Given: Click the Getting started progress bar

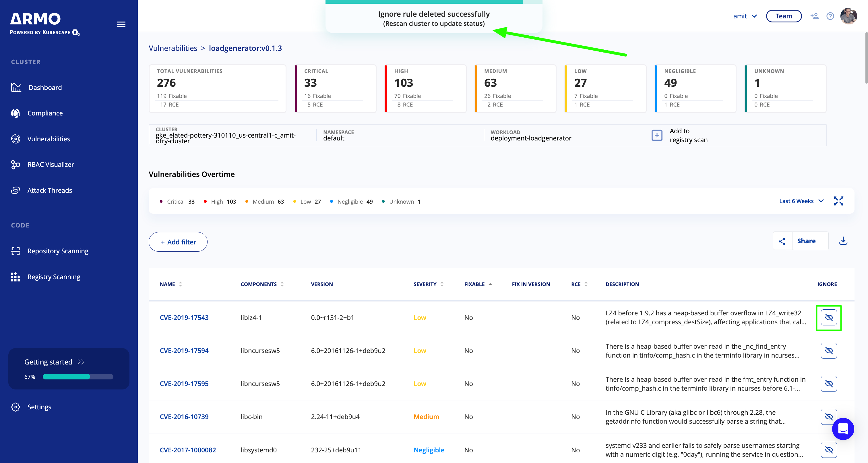Looking at the screenshot, I should (x=78, y=377).
